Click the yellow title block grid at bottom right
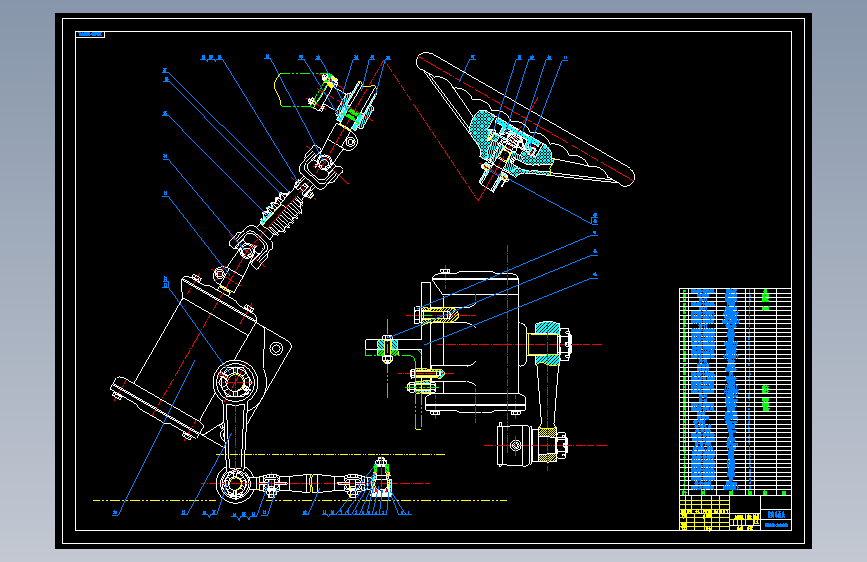The height and width of the screenshot is (562, 867). (704, 513)
